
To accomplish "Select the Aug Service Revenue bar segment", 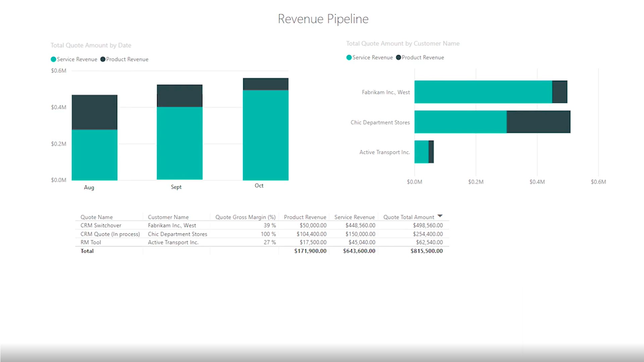I will point(95,155).
